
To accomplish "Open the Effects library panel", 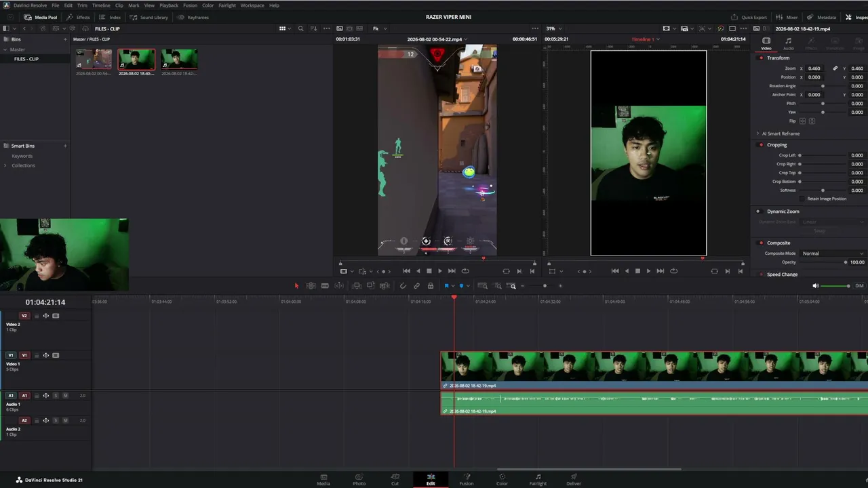I will (x=79, y=17).
